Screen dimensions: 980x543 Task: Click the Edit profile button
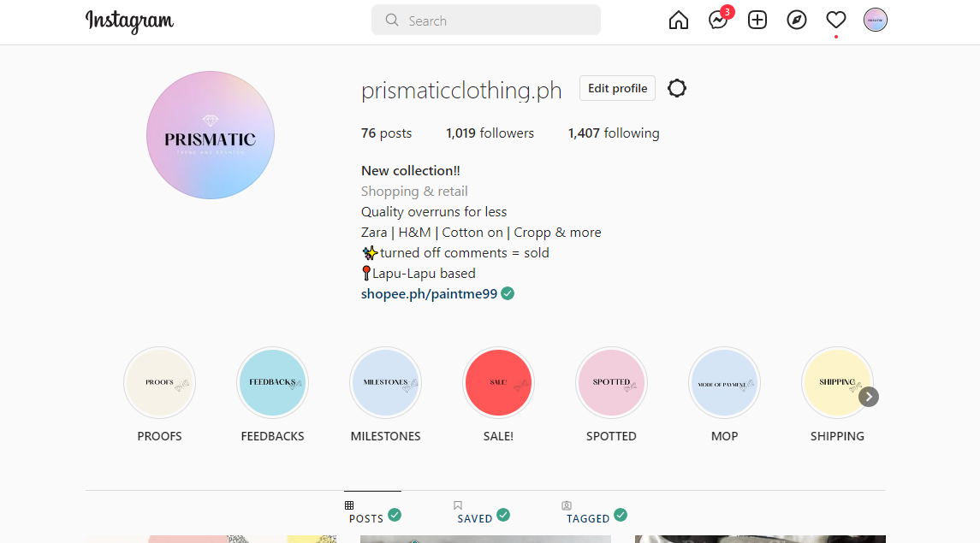pyautogui.click(x=617, y=88)
